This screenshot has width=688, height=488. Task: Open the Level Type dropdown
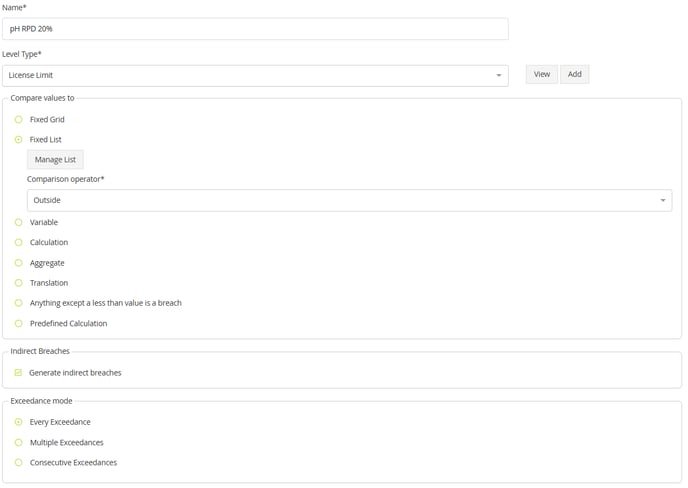tap(498, 76)
